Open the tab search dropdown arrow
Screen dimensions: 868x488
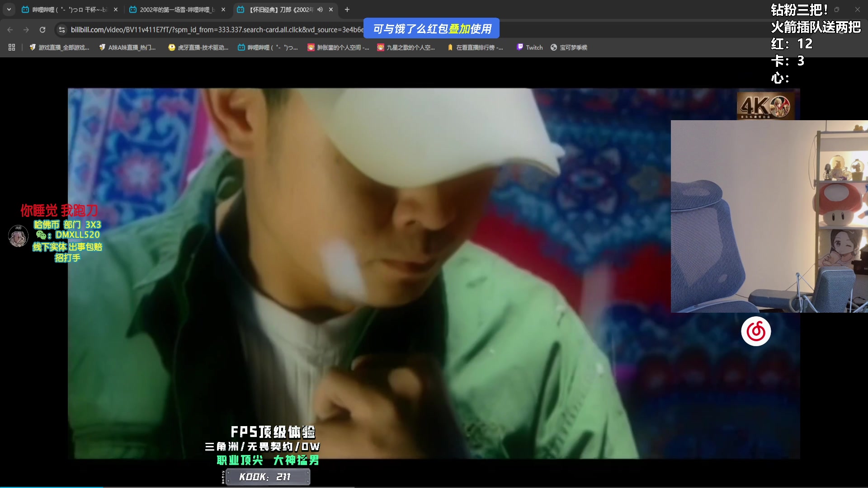[9, 9]
